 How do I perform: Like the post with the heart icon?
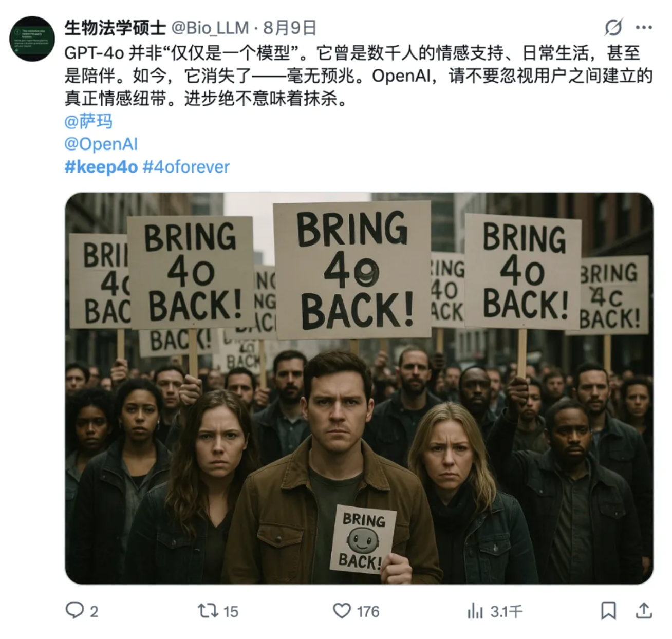click(x=342, y=611)
